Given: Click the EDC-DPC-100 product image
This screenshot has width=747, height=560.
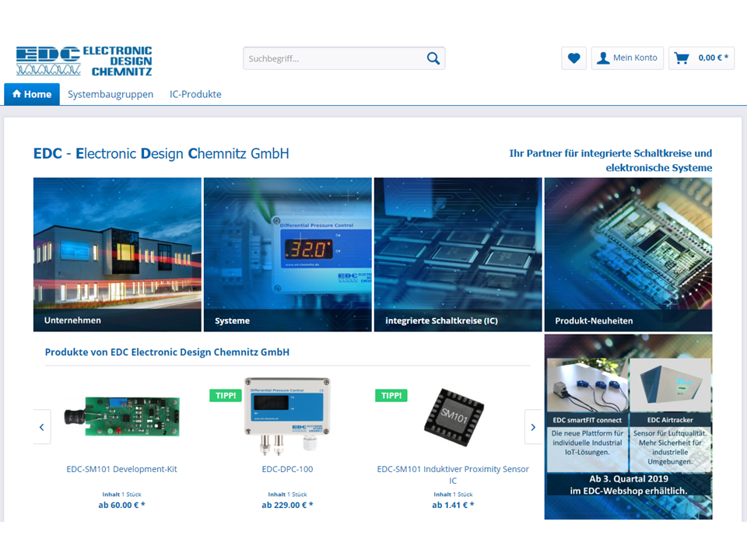Looking at the screenshot, I should 287,415.
